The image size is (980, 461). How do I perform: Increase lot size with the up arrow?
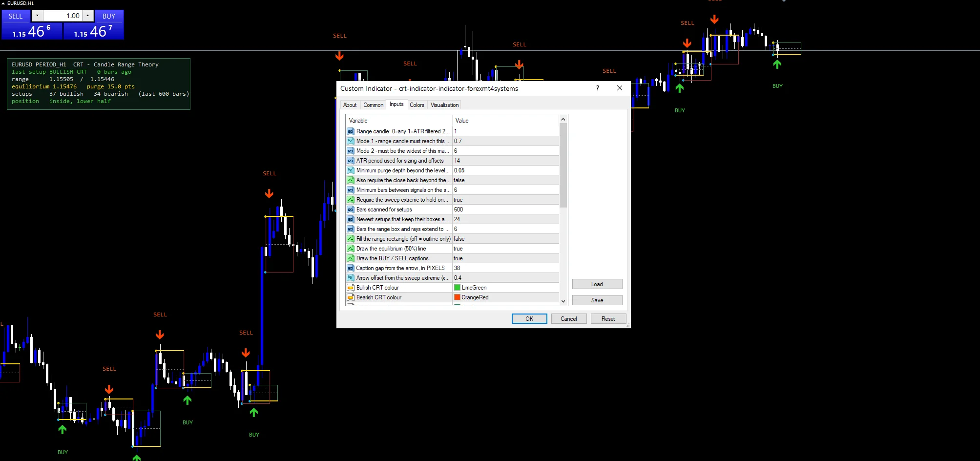(x=87, y=16)
